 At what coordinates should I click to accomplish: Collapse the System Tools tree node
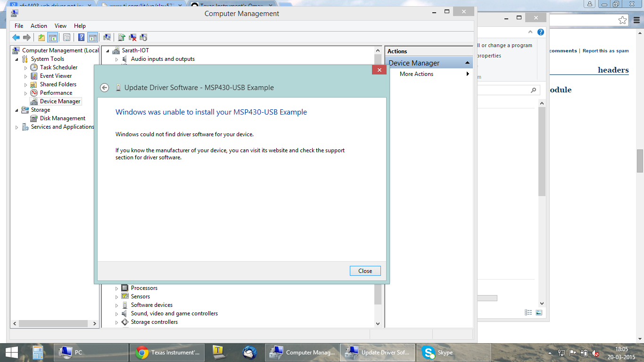tap(17, 59)
